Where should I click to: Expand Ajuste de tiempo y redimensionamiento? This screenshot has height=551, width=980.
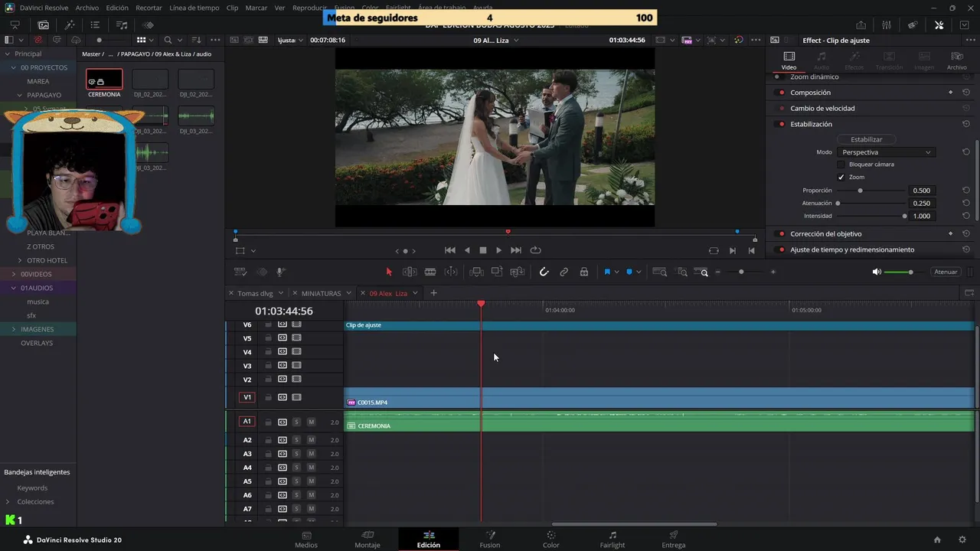pyautogui.click(x=852, y=249)
